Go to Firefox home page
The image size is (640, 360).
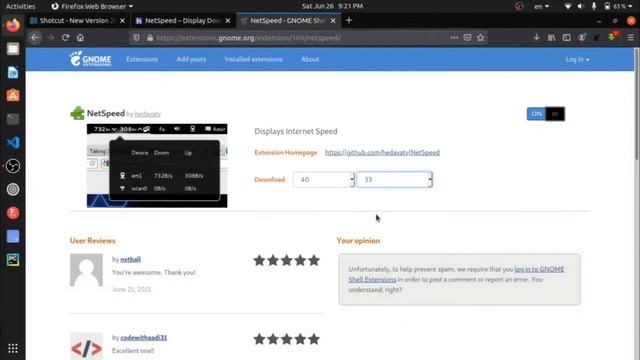(x=80, y=38)
